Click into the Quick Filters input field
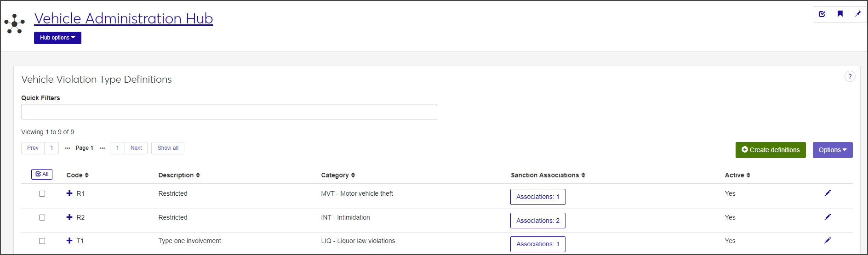The height and width of the screenshot is (255, 868). (229, 112)
